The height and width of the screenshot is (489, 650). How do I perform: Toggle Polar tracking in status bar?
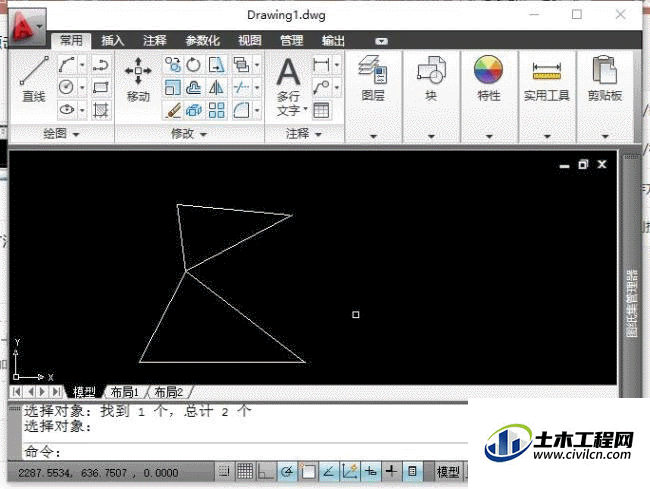pyautogui.click(x=287, y=472)
